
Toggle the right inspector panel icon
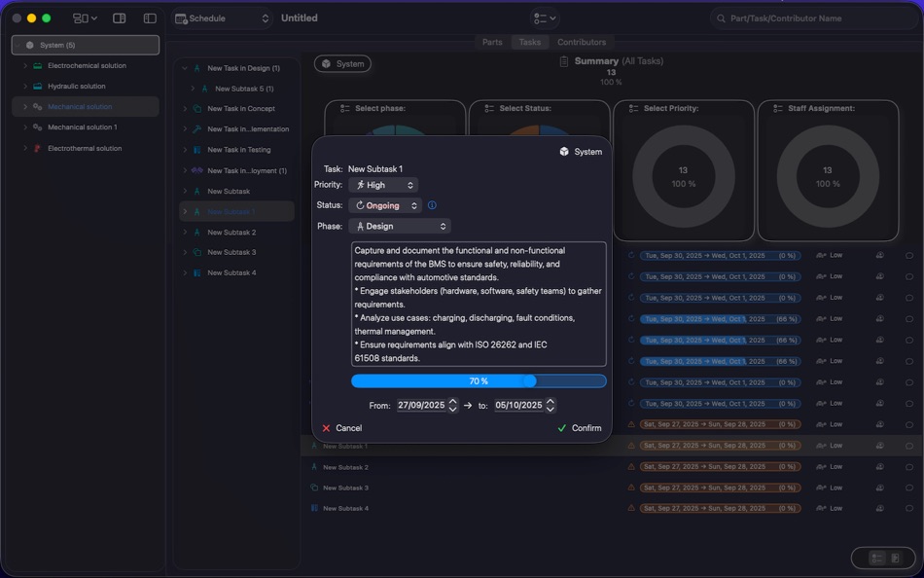point(119,18)
